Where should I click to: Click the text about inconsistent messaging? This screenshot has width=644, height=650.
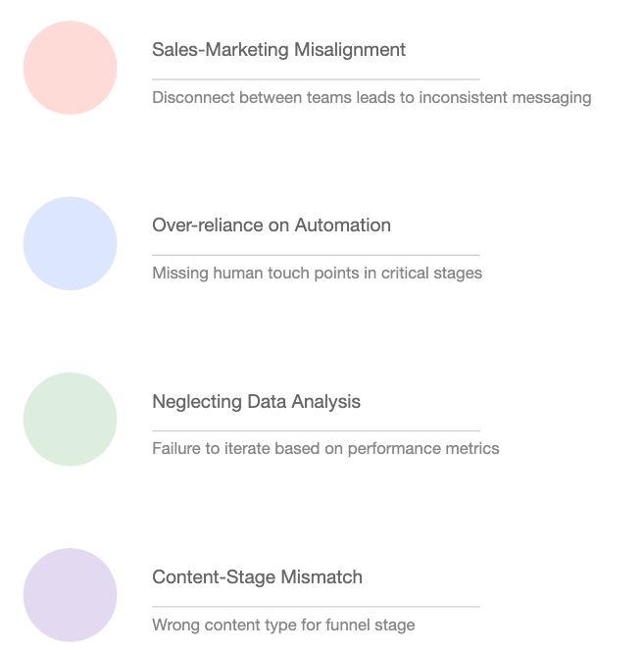coord(372,98)
